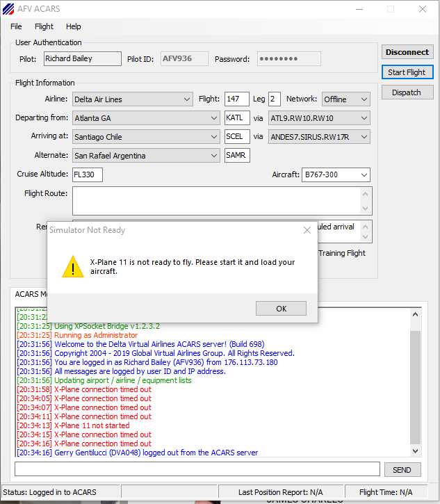
Task: Click the 'Welcome to the Delta Virtual Airlines' log line
Action: [140, 344]
